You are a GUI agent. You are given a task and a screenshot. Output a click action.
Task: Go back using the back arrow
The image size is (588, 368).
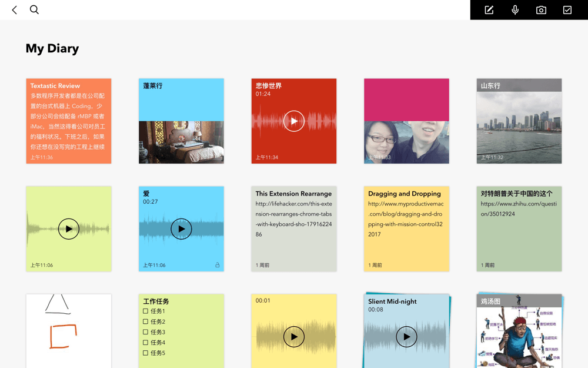coord(15,10)
